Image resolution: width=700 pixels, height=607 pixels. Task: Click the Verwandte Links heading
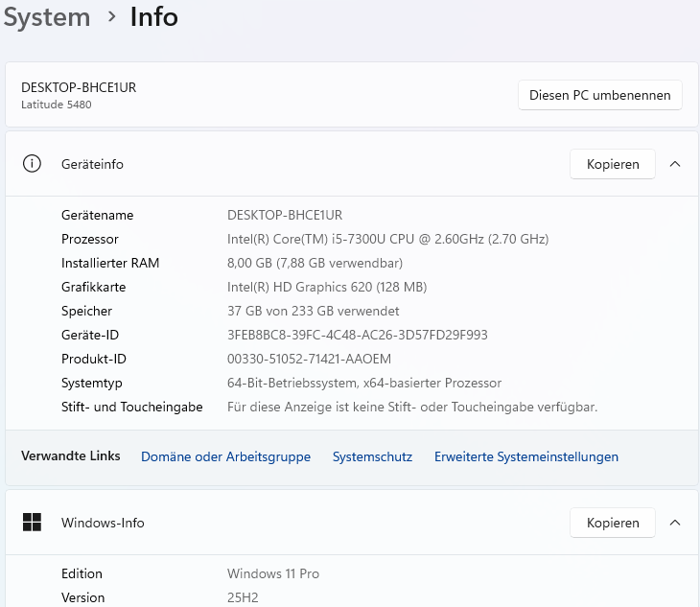(71, 455)
